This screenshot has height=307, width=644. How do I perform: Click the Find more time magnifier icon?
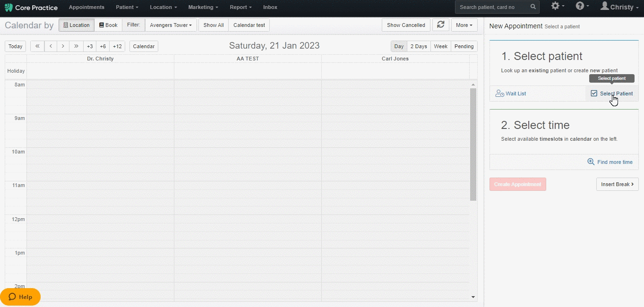click(x=591, y=162)
